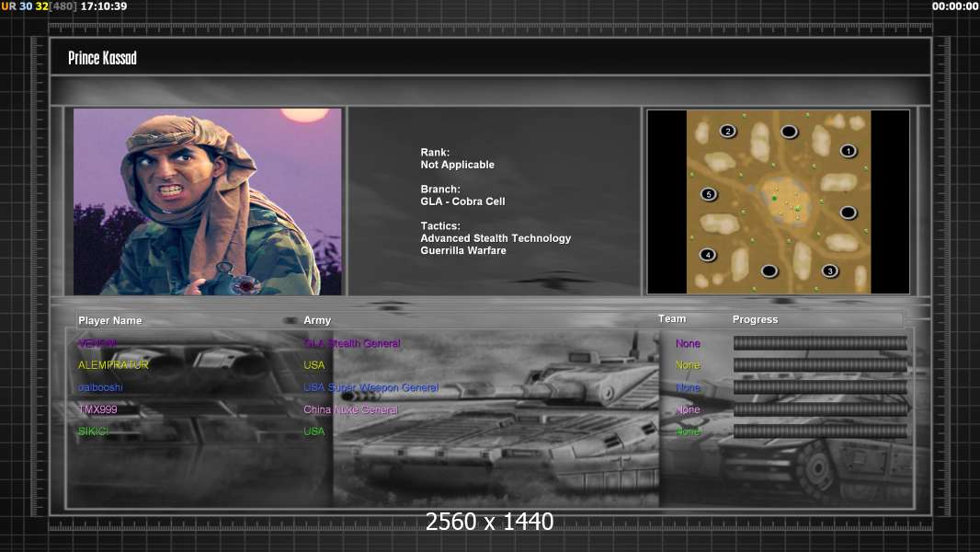
Task: Click the 00:00:00 game timer
Action: pos(955,6)
